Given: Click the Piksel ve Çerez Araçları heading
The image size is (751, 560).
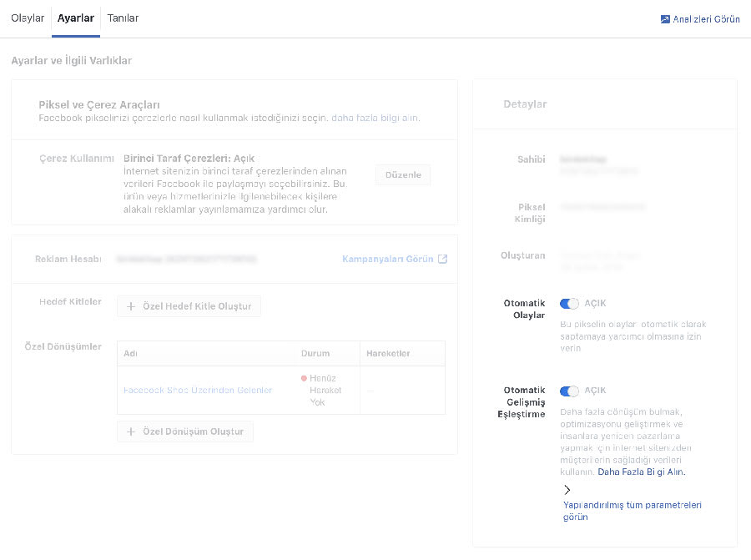Looking at the screenshot, I should pos(99,105).
